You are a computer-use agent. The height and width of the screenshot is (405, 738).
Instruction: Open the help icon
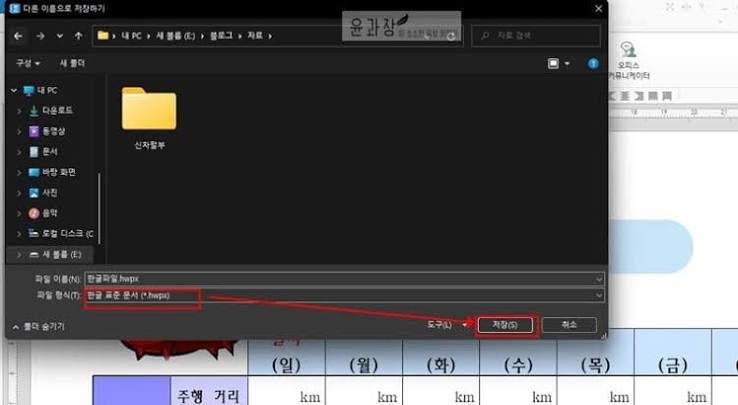[x=593, y=64]
